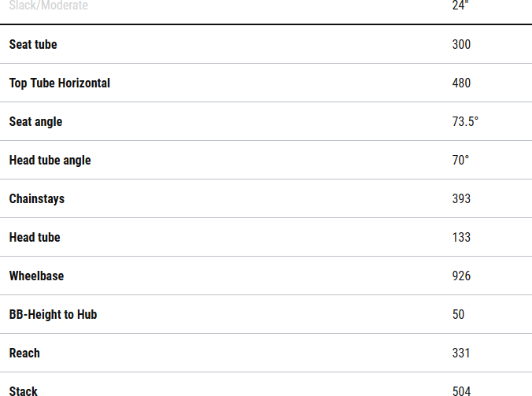Select the Stack value 504
The image size is (532, 396).
click(461, 390)
